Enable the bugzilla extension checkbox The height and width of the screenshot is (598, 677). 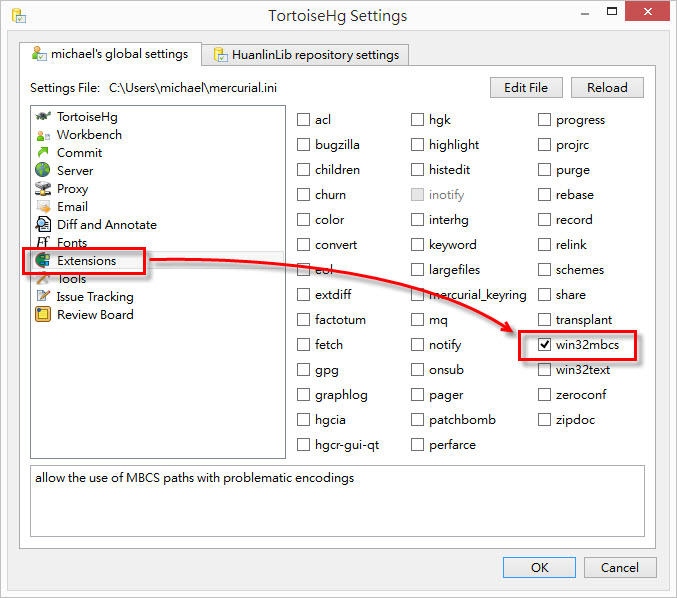click(x=304, y=145)
